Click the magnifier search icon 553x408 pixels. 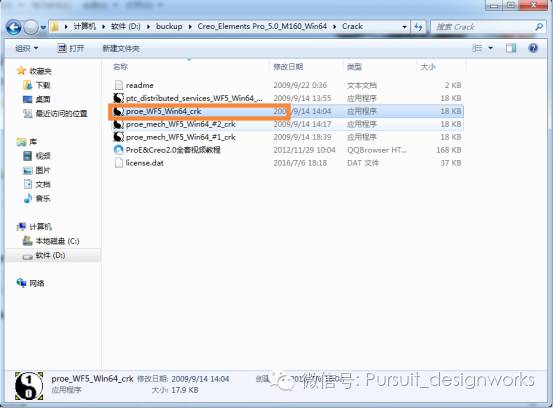point(539,26)
